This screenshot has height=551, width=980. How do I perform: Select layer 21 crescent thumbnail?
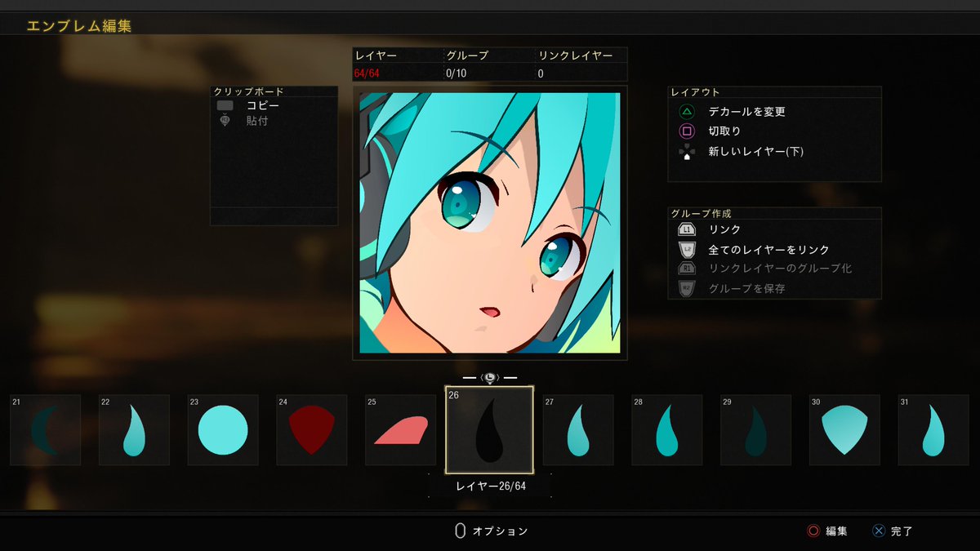[x=45, y=430]
